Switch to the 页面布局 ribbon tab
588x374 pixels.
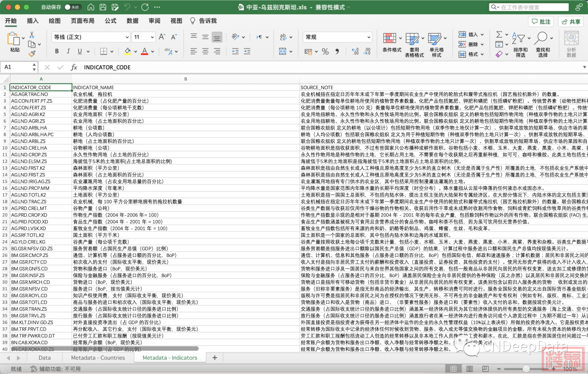tap(83, 21)
